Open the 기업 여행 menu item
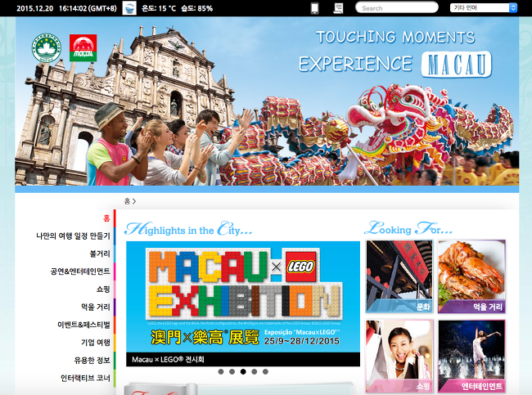532x395 pixels. [x=96, y=343]
